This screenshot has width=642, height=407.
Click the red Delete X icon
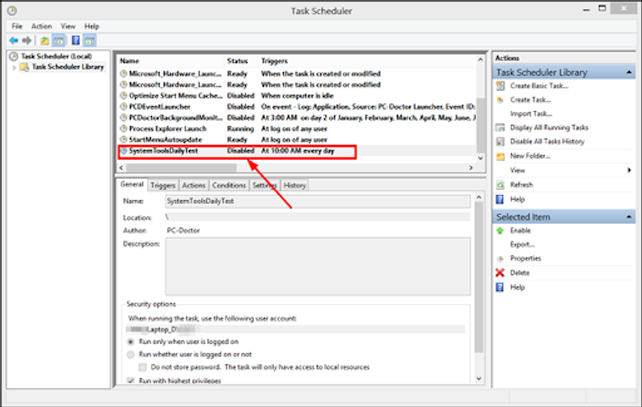pyautogui.click(x=500, y=273)
